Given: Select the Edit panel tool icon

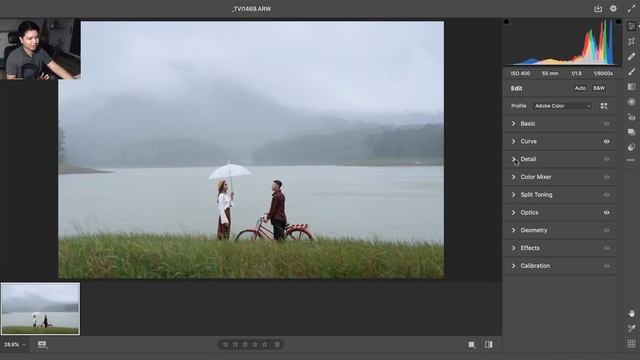Looking at the screenshot, I should [631, 26].
